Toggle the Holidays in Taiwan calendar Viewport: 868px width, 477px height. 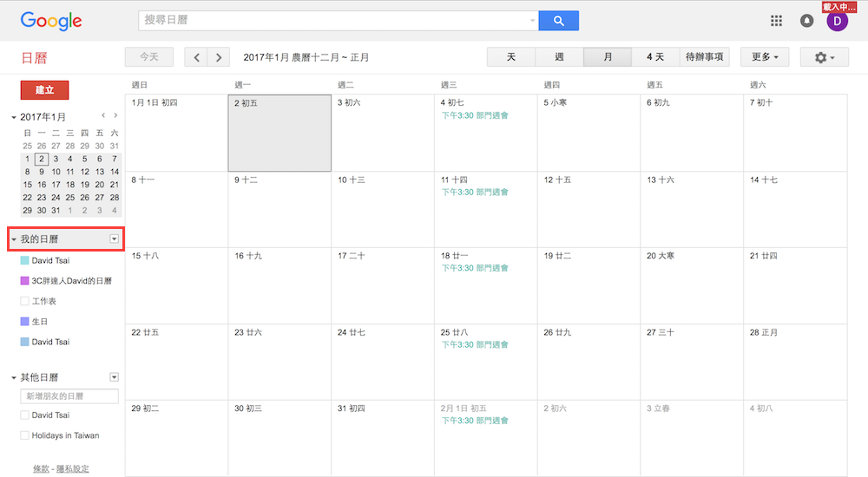tap(24, 435)
